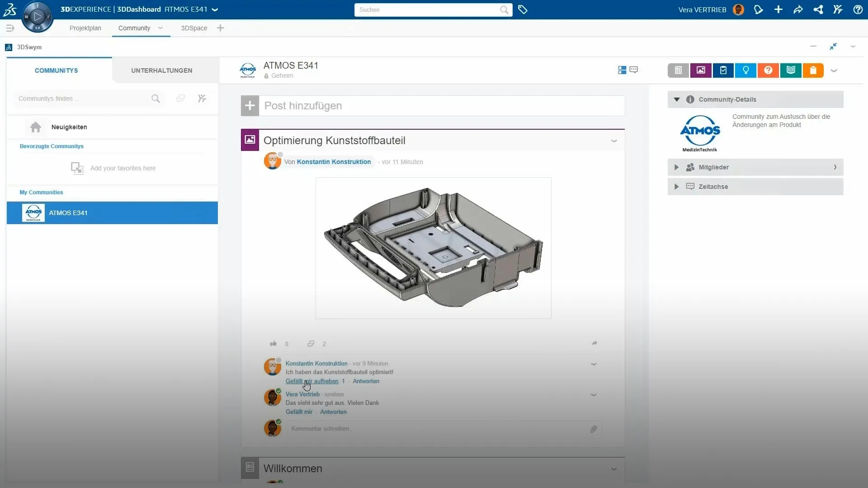Click the Konstantin Konstruktion author link
868x488 pixels.
coord(334,162)
